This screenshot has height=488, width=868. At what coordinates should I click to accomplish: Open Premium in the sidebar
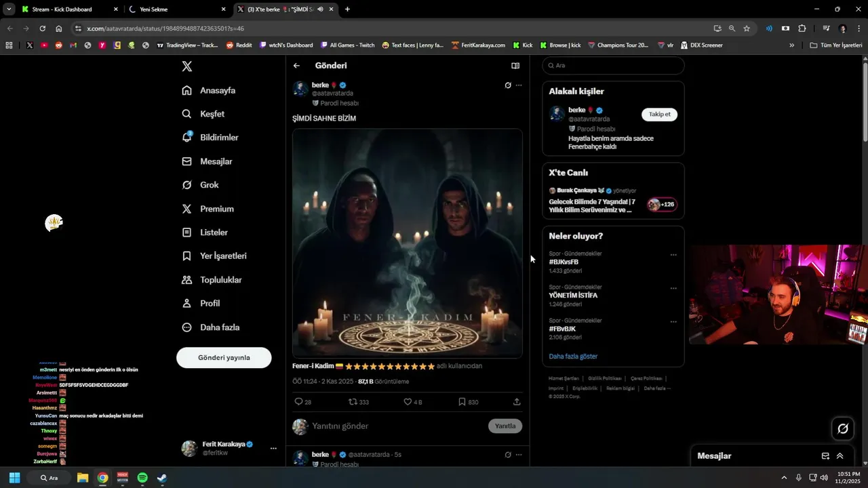pos(208,209)
